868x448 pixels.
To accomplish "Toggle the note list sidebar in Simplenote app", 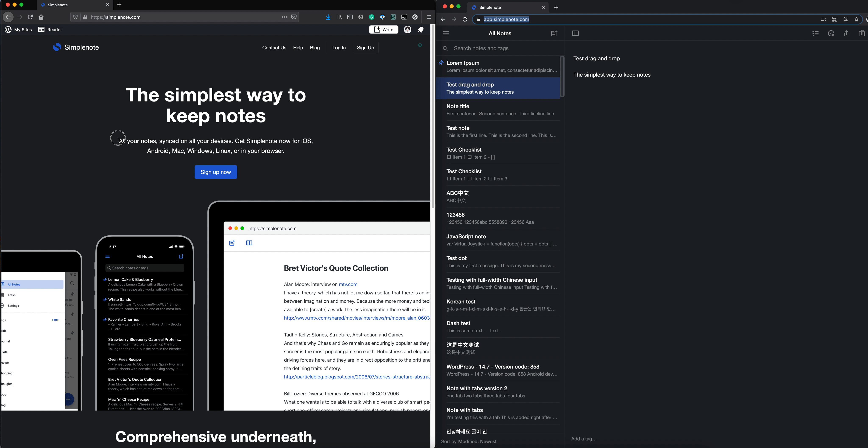I will 576,33.
